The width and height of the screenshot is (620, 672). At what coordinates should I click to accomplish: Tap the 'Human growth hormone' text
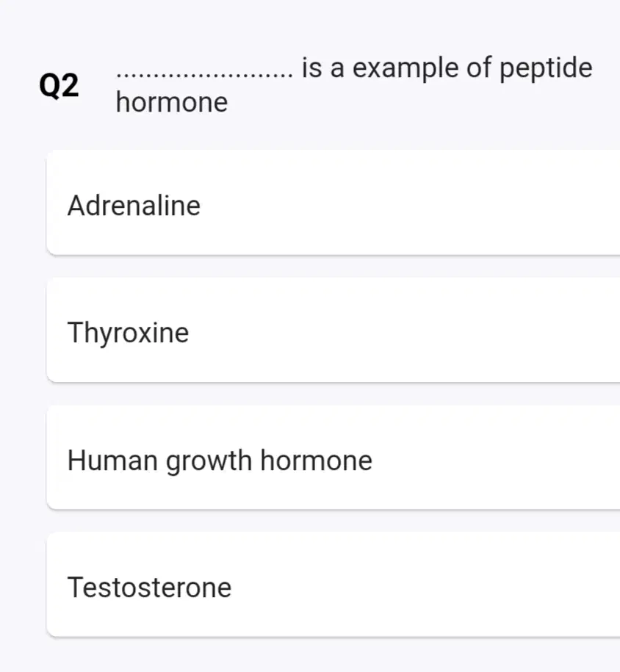point(220,460)
